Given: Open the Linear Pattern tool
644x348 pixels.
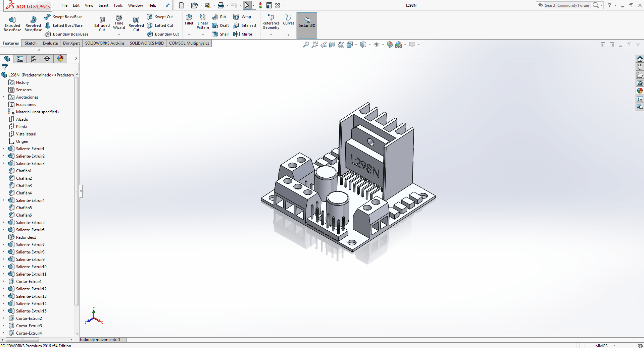Looking at the screenshot, I should click(x=203, y=22).
